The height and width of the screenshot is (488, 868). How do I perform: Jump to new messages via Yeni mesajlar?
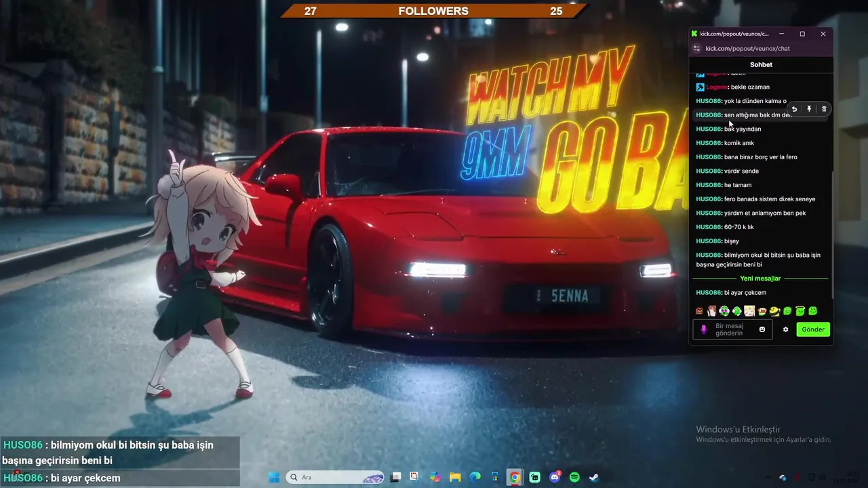[760, 279]
